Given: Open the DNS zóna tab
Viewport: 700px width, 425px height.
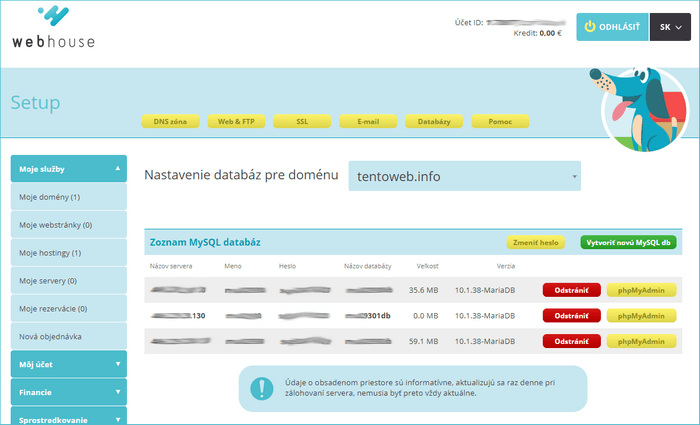Looking at the screenshot, I should pyautogui.click(x=169, y=122).
